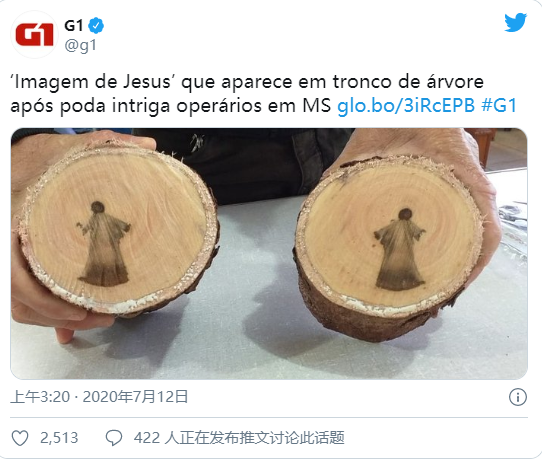Open the 422 people discussing text

(239, 438)
